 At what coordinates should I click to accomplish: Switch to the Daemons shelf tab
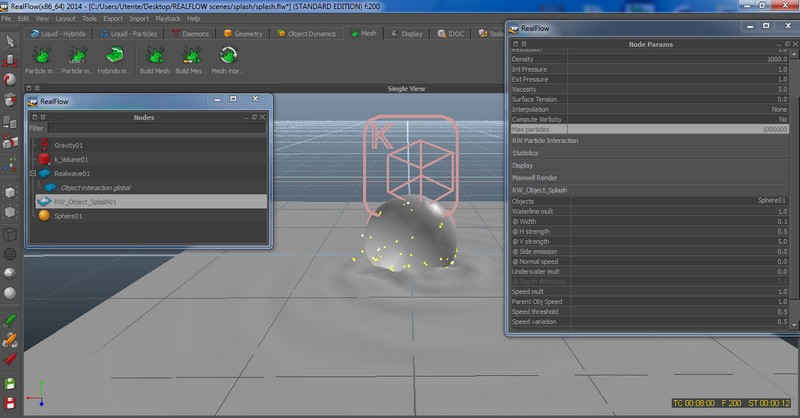pos(190,34)
